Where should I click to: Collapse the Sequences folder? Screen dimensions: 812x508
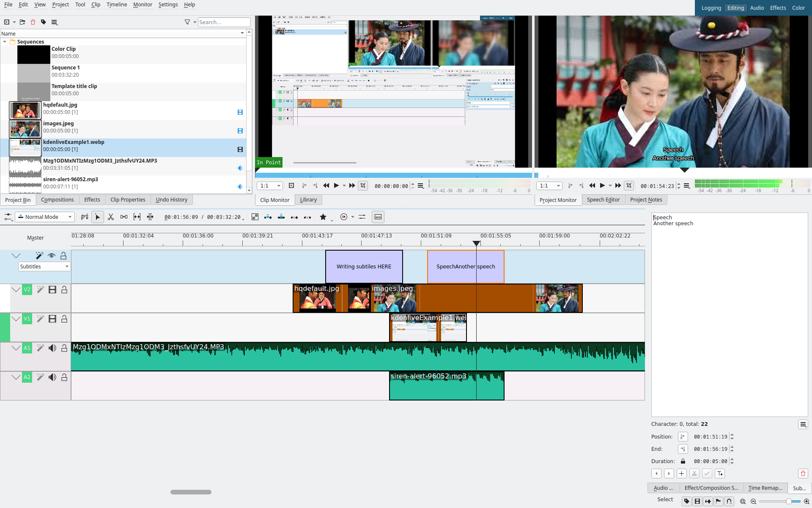coord(5,41)
